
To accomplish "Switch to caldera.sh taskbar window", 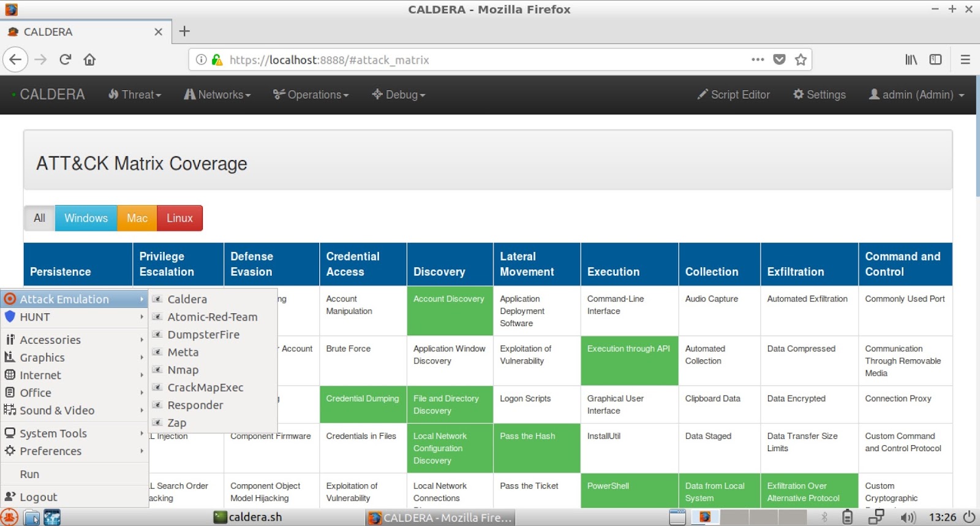I will click(x=248, y=517).
